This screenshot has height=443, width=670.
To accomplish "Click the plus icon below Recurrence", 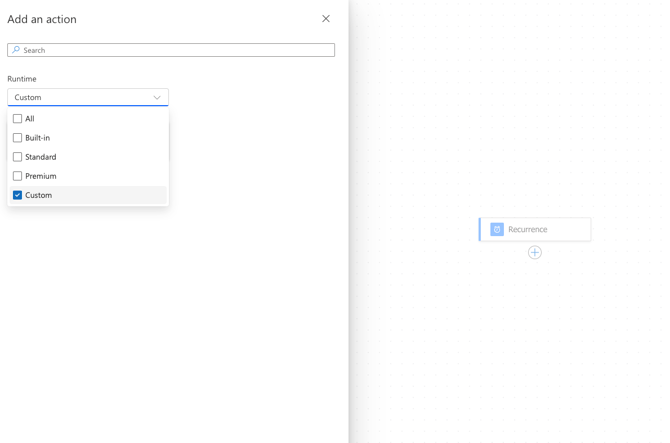I will coord(535,253).
